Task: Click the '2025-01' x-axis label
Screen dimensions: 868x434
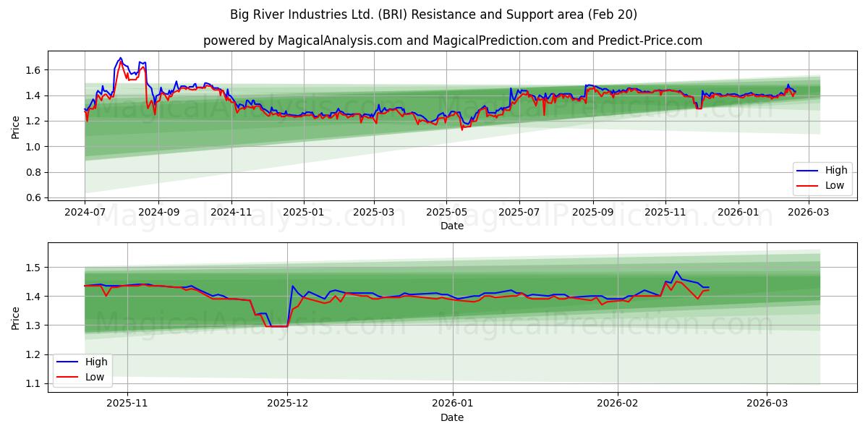Action: 304,213
